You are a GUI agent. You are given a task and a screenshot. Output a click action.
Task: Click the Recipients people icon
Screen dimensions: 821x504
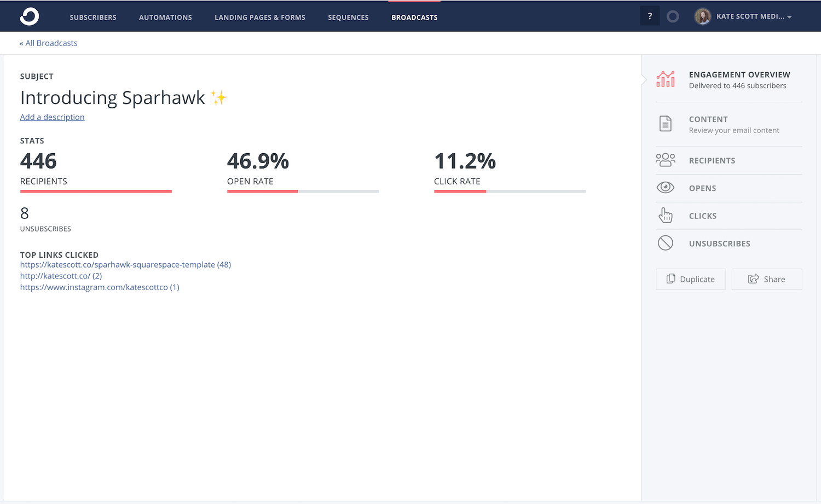666,160
